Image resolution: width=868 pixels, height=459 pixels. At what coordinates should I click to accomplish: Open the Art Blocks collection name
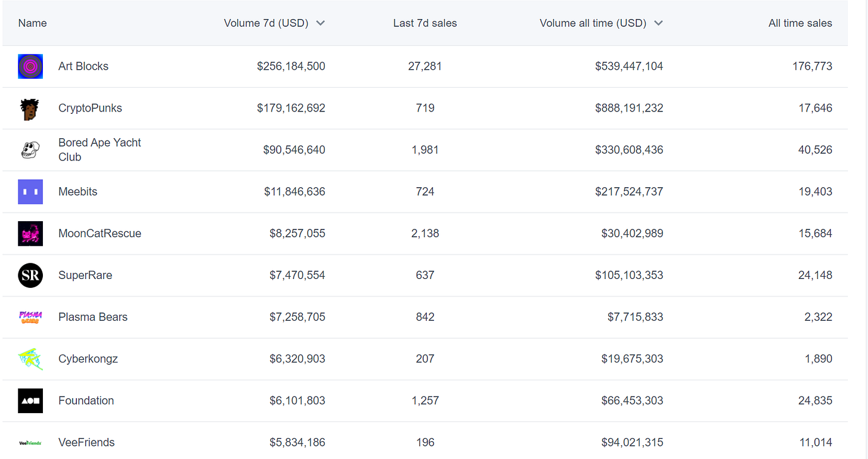pyautogui.click(x=83, y=66)
